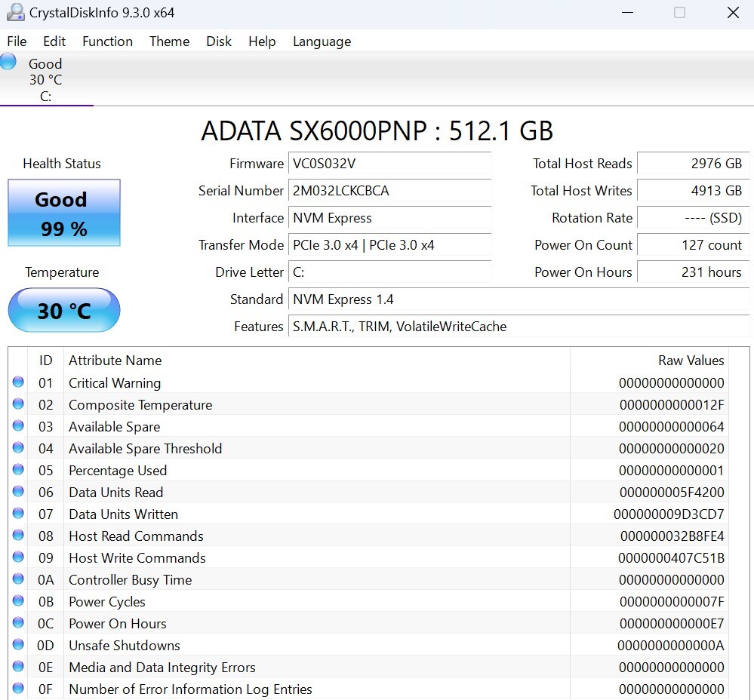Image resolution: width=754 pixels, height=700 pixels.
Task: Click the Firmware value field
Action: [391, 164]
